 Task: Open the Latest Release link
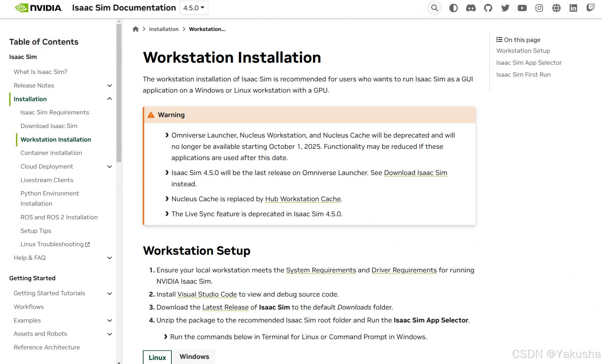225,307
